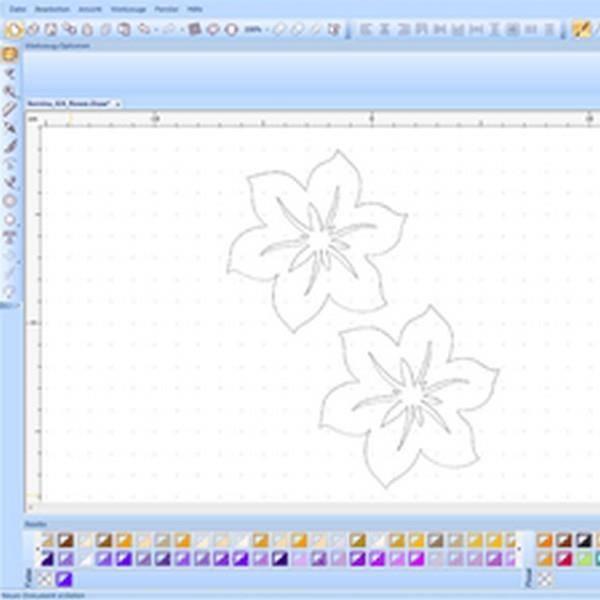Pick the red swatch in right palette
The image size is (600, 600).
click(564, 559)
